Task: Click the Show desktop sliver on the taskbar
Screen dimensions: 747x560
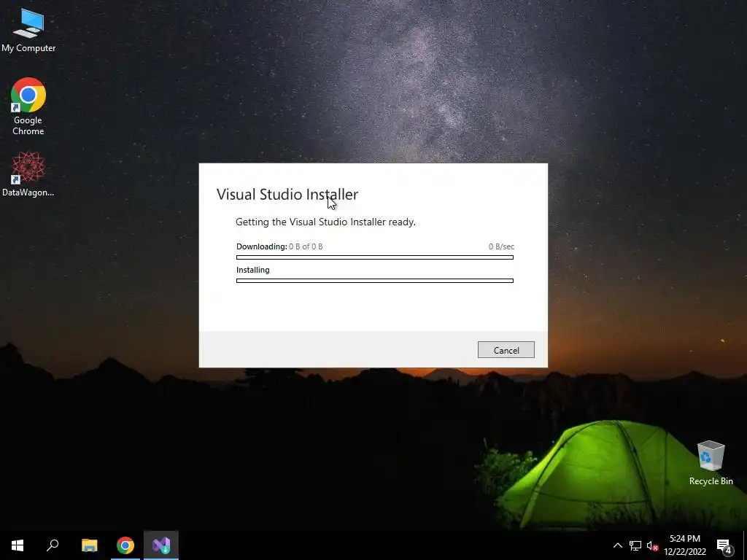Action: pos(745,545)
